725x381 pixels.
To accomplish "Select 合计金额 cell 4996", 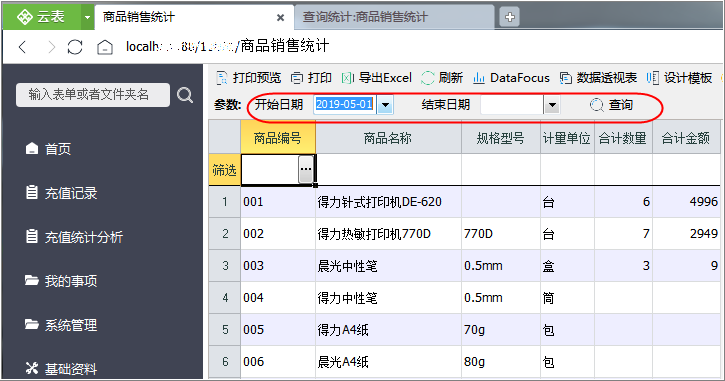I will coord(686,202).
